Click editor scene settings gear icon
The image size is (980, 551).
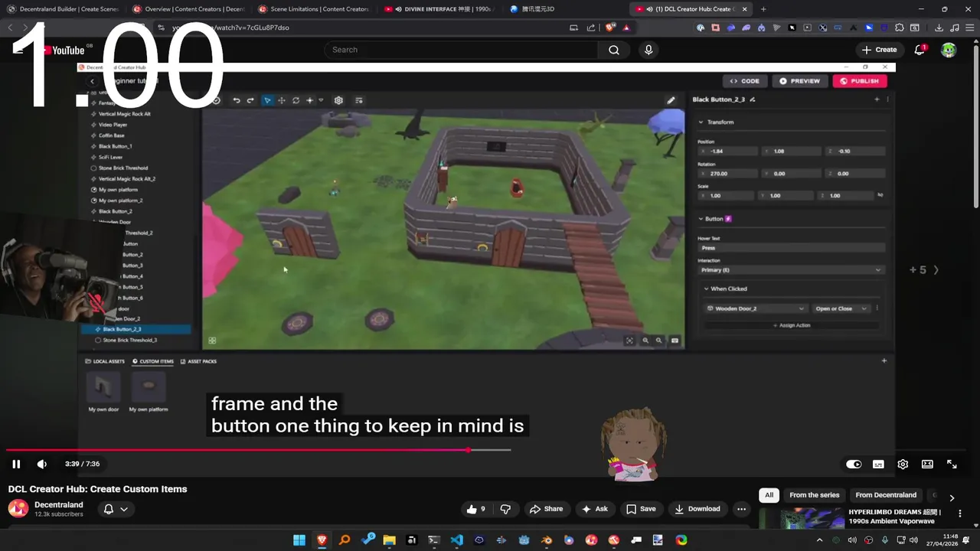pos(338,100)
